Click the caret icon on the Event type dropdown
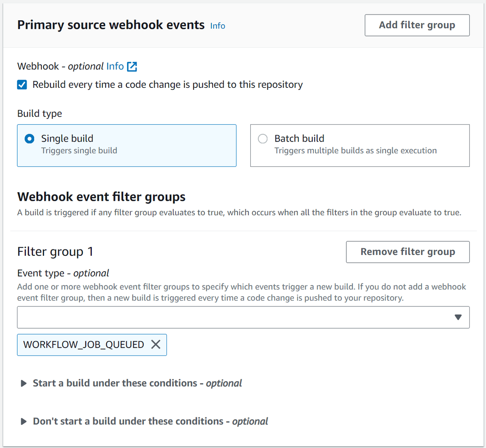Image resolution: width=486 pixels, height=448 pixels. [x=458, y=317]
